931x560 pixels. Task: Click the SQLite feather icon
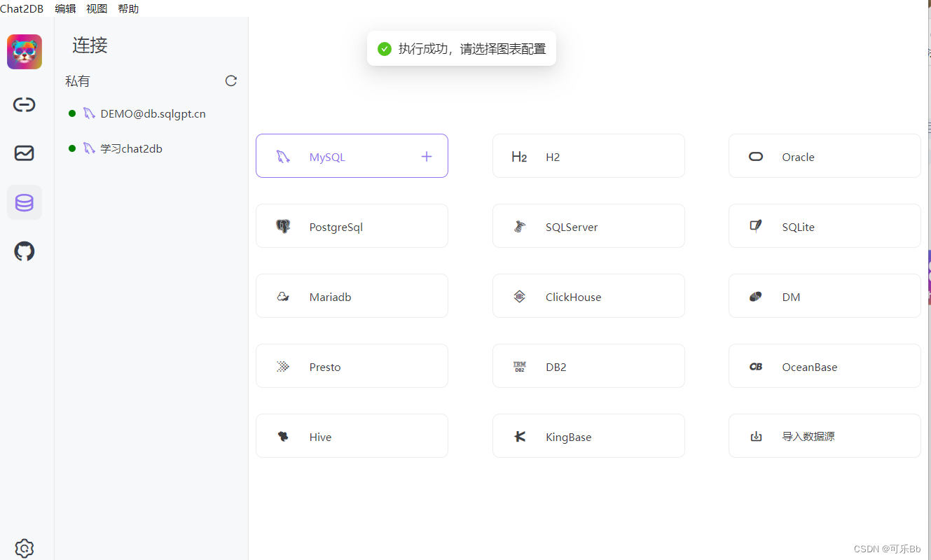[756, 226]
